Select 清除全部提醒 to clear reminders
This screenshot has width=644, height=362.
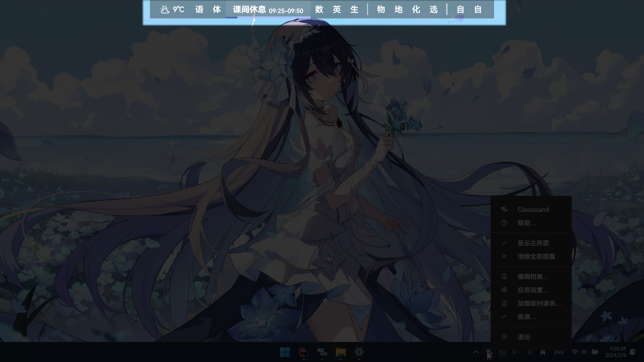click(536, 256)
